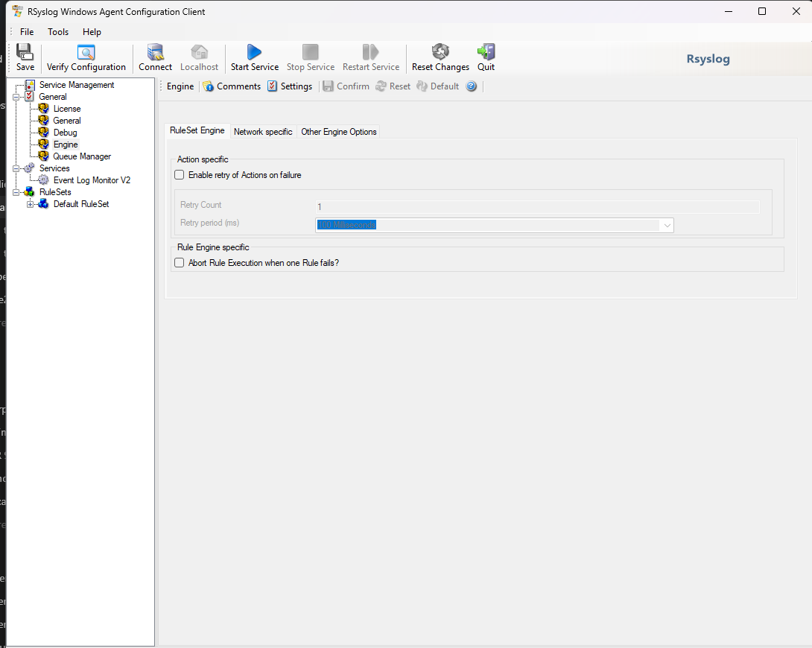Open the Tools menu
812x648 pixels.
coord(58,32)
